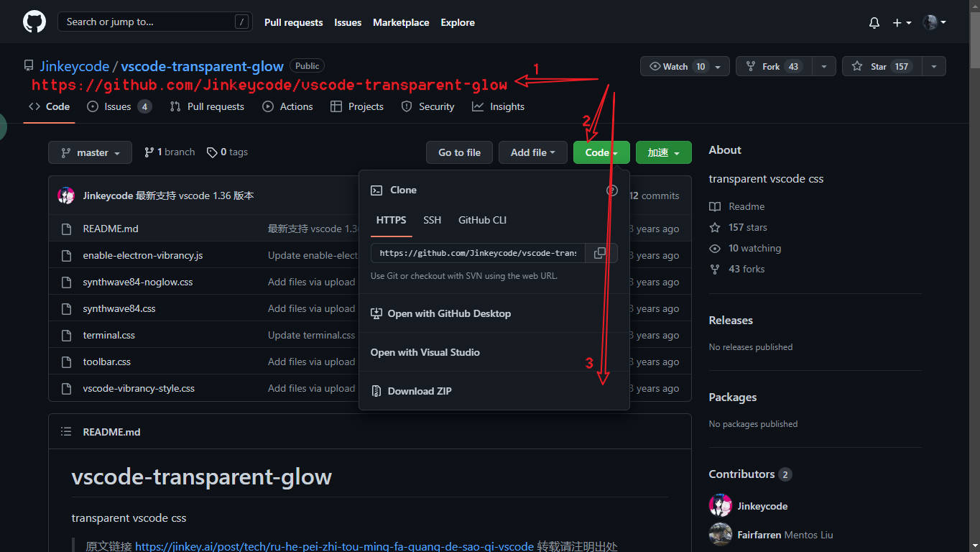The image size is (980, 552).
Task: Go to Pull requests in top navigation
Action: point(293,22)
